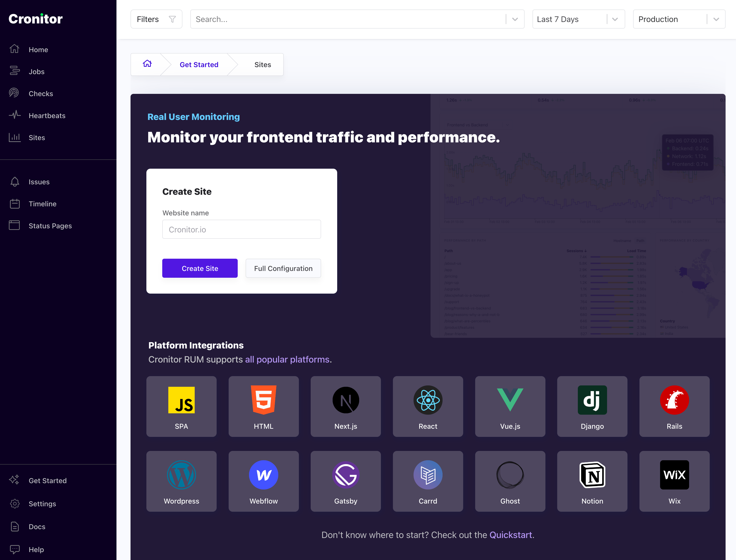Expand the Filters dropdown menu
Viewport: 736px width, 560px height.
pos(155,19)
